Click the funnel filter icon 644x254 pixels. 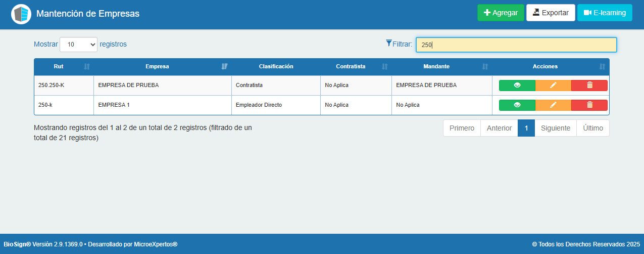tap(388, 43)
